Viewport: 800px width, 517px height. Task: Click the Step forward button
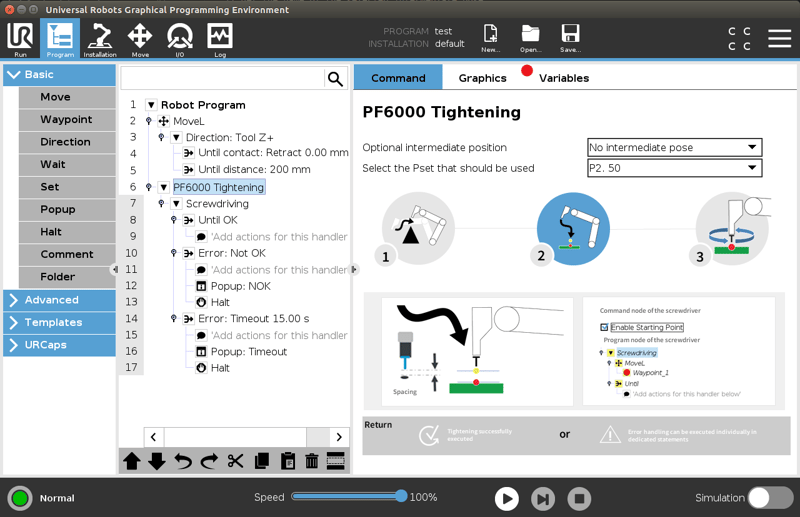543,499
